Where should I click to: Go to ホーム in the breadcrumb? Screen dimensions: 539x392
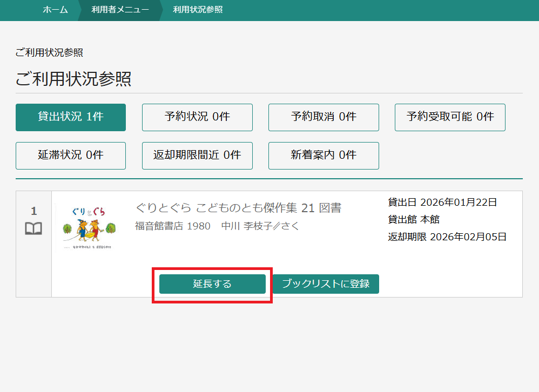click(x=55, y=10)
